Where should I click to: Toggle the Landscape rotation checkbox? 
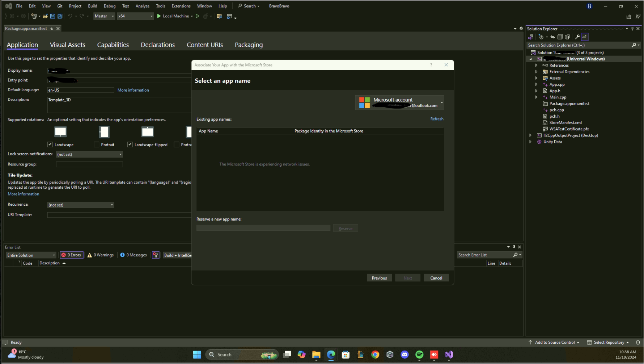[x=50, y=145]
